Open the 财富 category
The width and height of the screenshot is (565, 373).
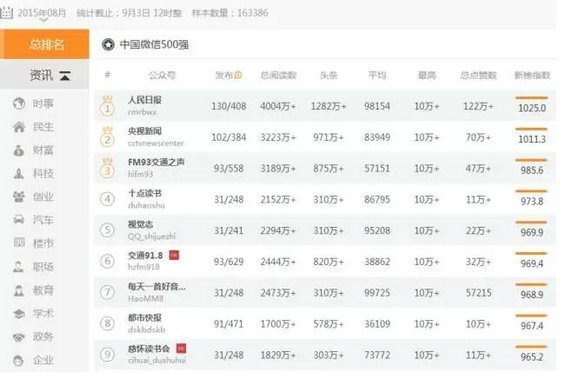(43, 150)
